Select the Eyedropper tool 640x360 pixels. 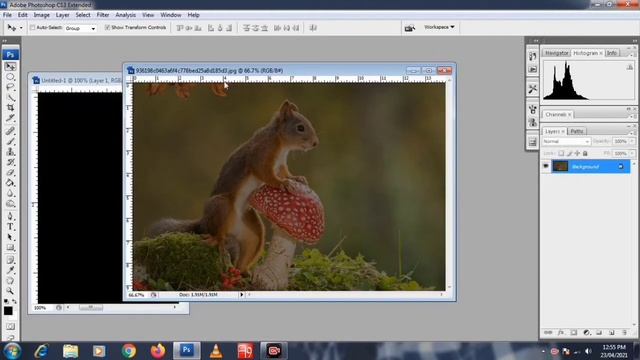coord(10,270)
